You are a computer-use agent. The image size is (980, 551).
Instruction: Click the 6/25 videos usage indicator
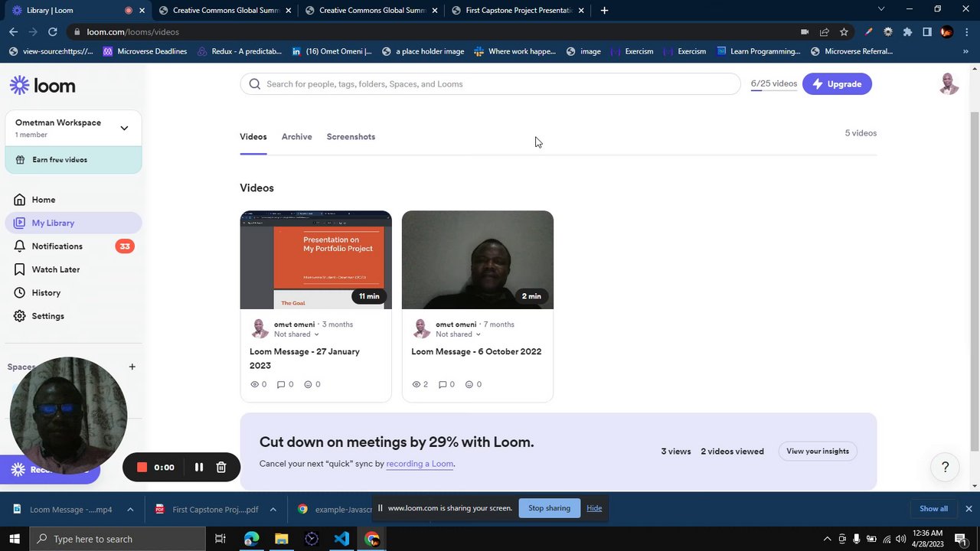[x=774, y=84]
